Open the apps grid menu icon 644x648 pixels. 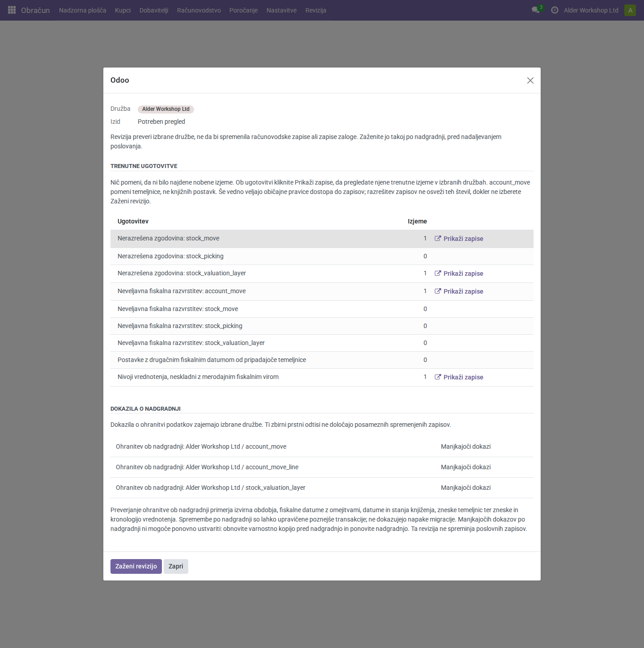(12, 10)
